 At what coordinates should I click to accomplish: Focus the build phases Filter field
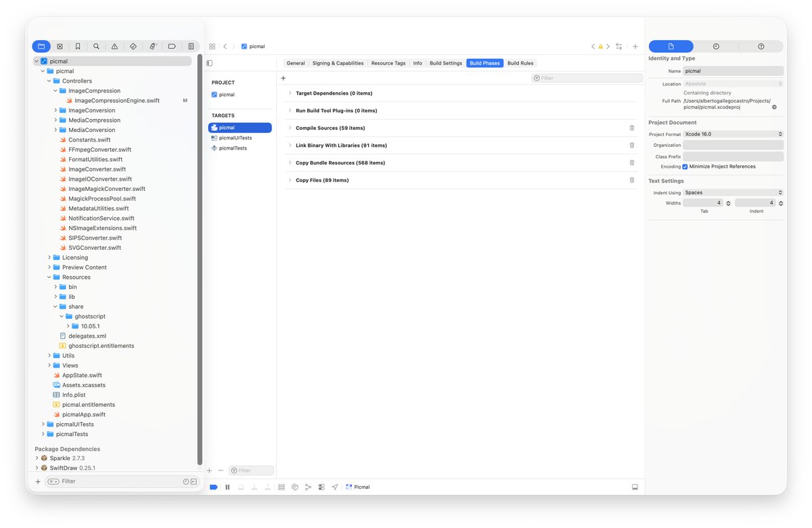[587, 78]
